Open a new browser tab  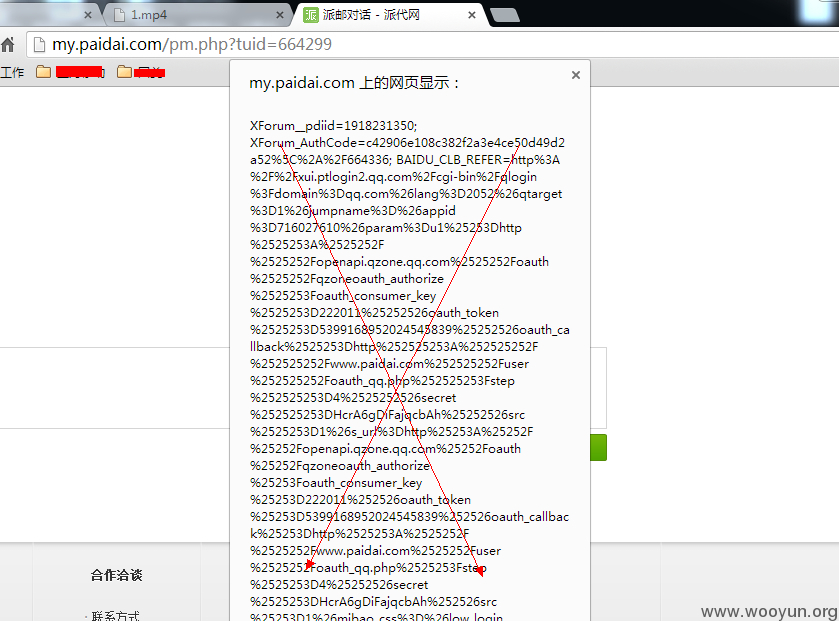click(x=505, y=16)
